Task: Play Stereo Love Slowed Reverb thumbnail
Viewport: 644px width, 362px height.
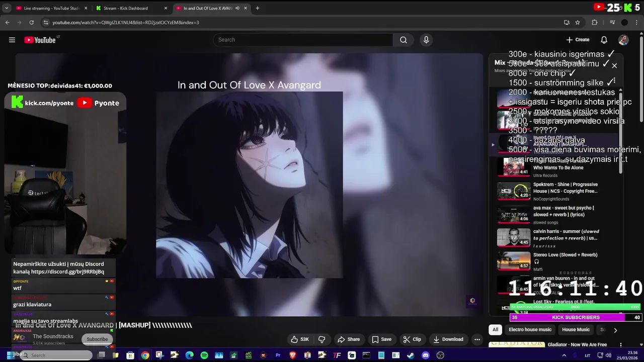Action: pos(514,261)
